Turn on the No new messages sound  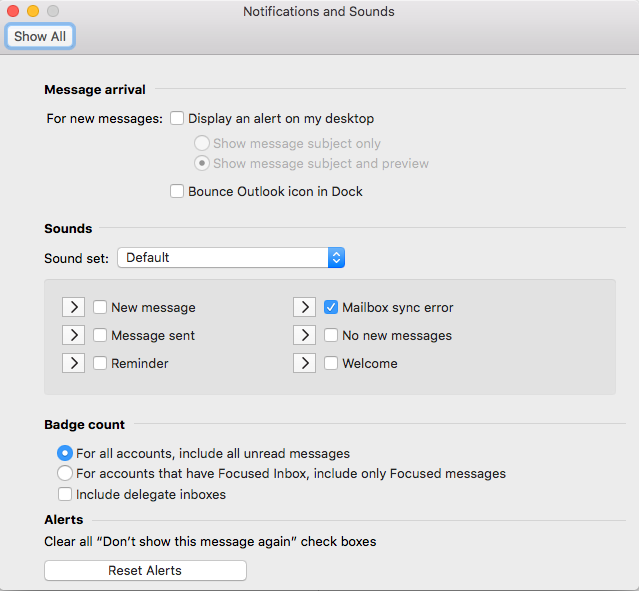(x=331, y=335)
